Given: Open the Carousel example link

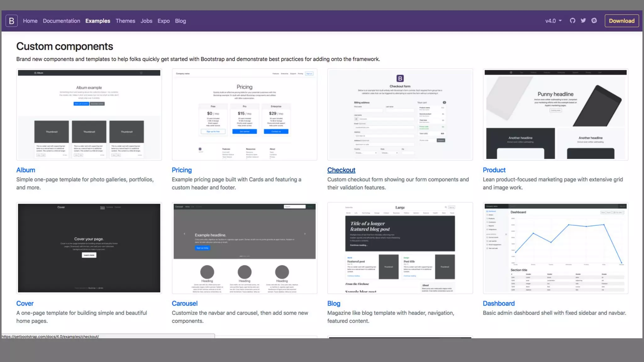Looking at the screenshot, I should (x=185, y=304).
